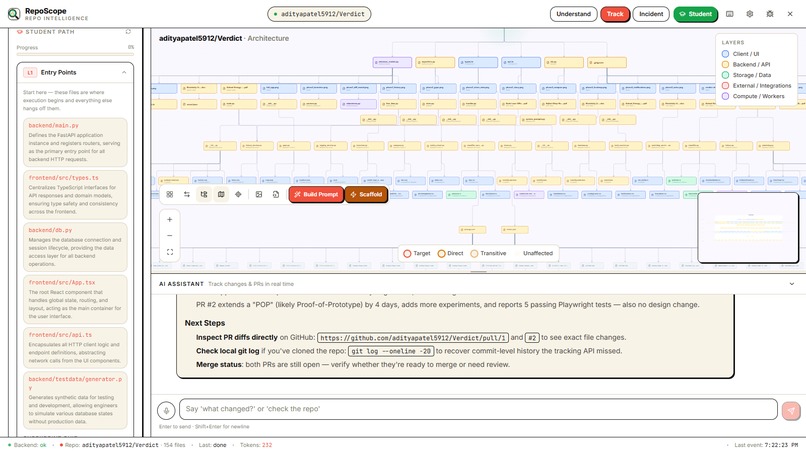Toggle the Storage / Data layer filter

[x=746, y=75]
